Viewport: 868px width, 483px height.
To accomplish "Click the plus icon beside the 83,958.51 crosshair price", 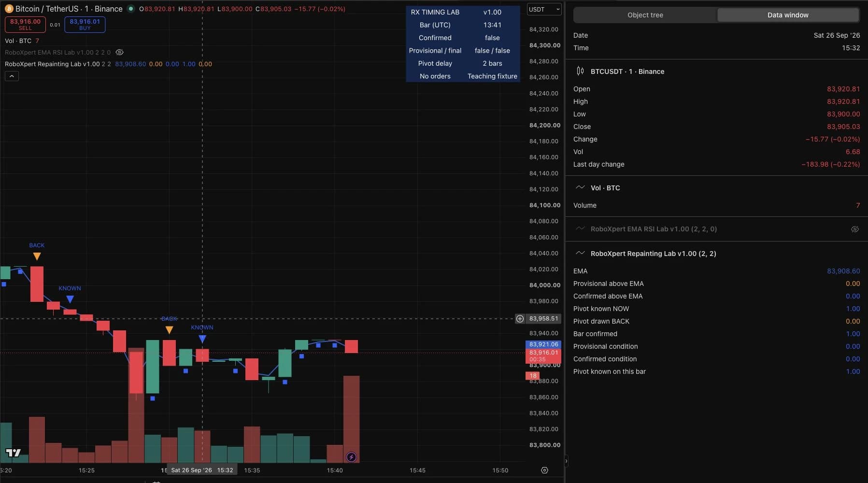I will coord(520,319).
